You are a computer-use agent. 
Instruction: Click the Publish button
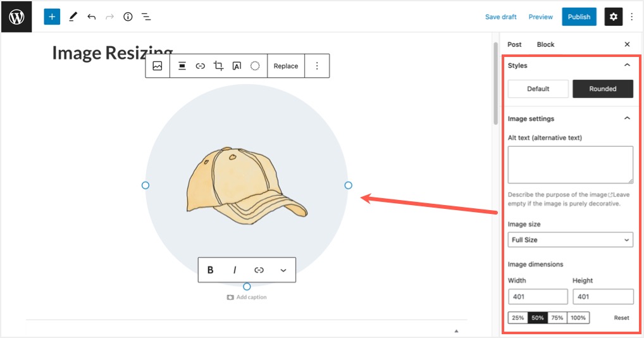click(x=578, y=17)
